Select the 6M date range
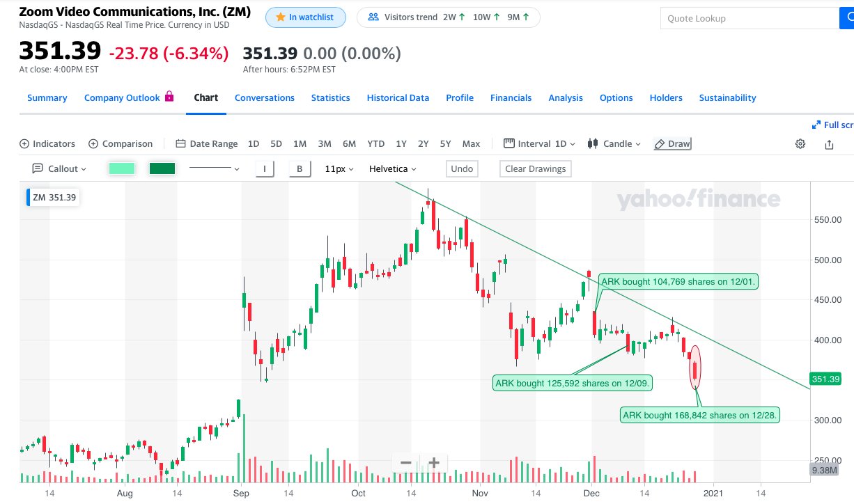Viewport: 854px width, 504px height. (x=349, y=144)
